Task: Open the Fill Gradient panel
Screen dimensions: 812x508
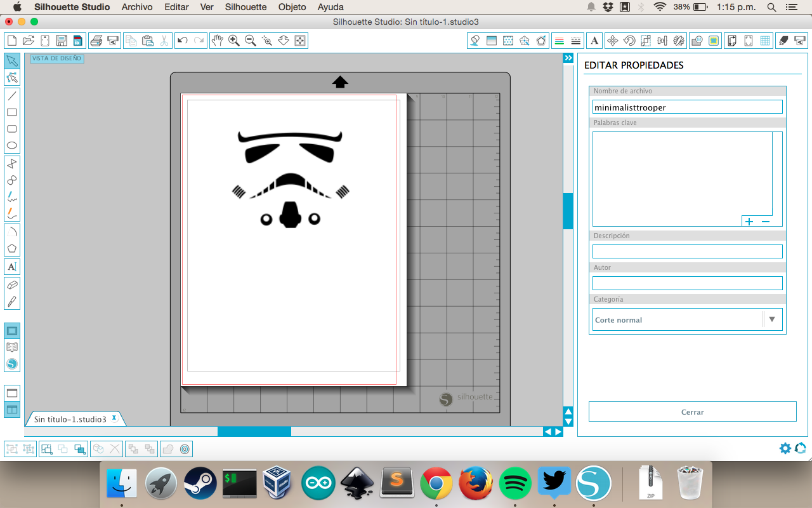Action: [x=491, y=41]
